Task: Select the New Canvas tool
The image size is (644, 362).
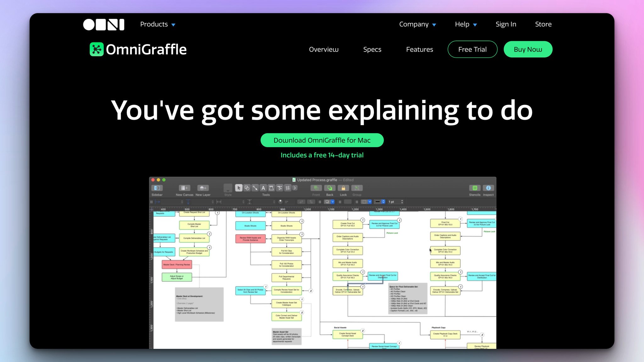Action: tap(184, 187)
